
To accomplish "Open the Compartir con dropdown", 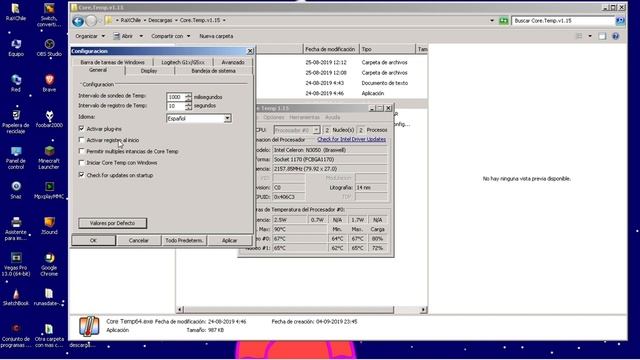I will [171, 36].
